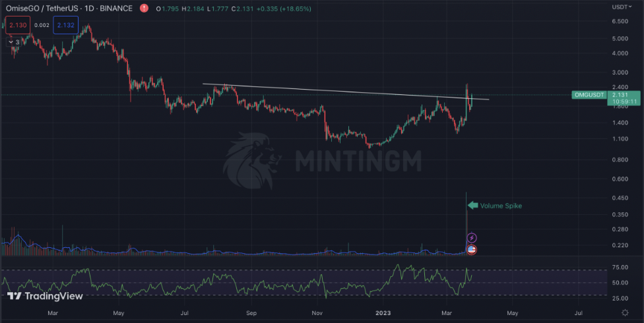Click the Nov label on time axis

pyautogui.click(x=317, y=312)
